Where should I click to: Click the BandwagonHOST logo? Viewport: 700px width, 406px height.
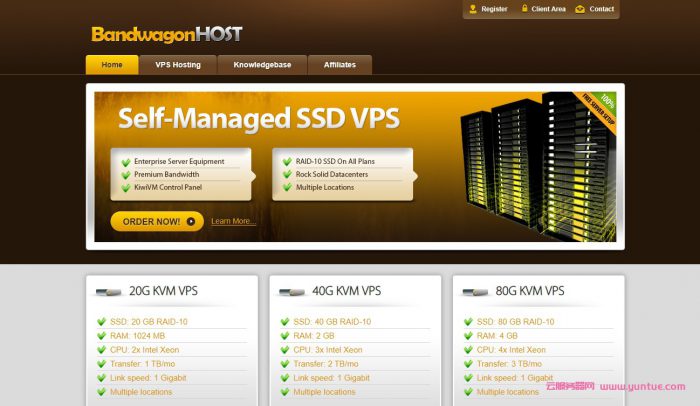[167, 34]
